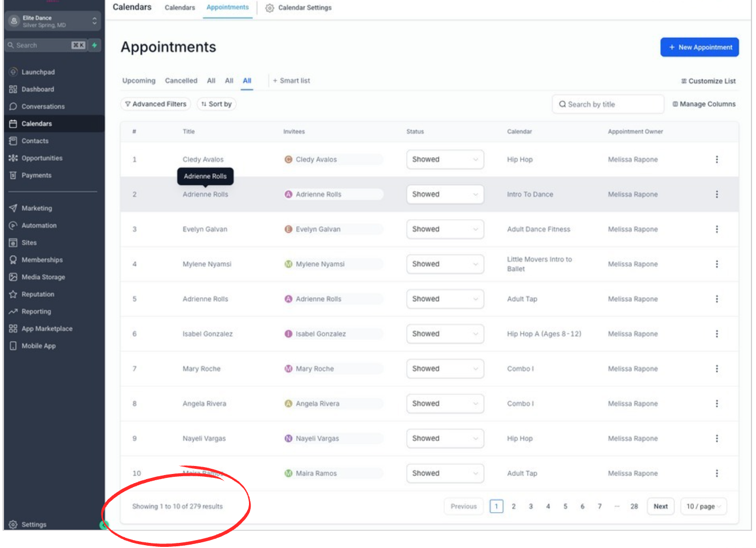Open status dropdown for Mary Roche
Image resolution: width=756 pixels, height=548 pixels.
(445, 369)
